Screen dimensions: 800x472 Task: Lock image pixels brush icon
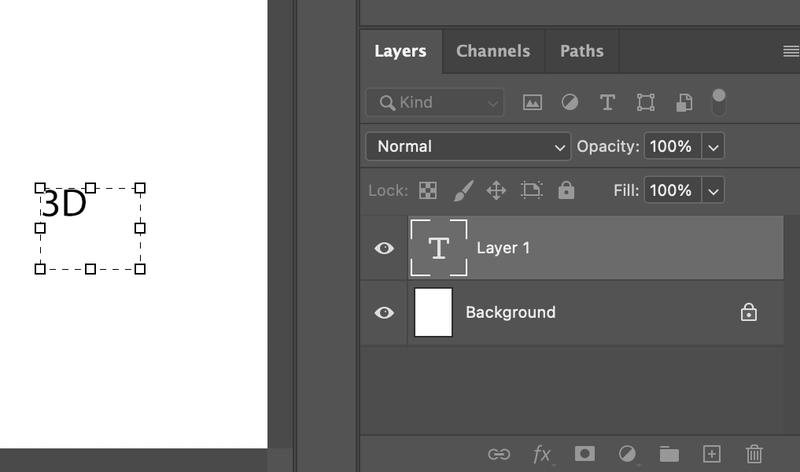[463, 190]
